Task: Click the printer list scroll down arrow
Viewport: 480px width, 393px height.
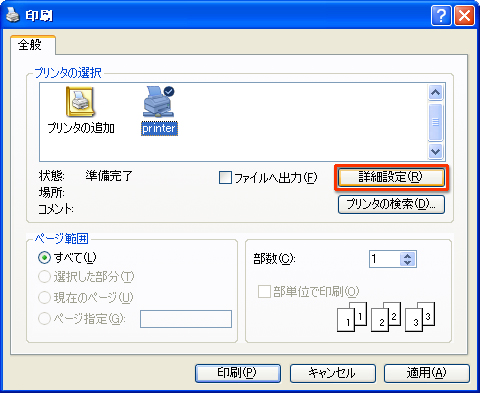Action: pos(436,152)
